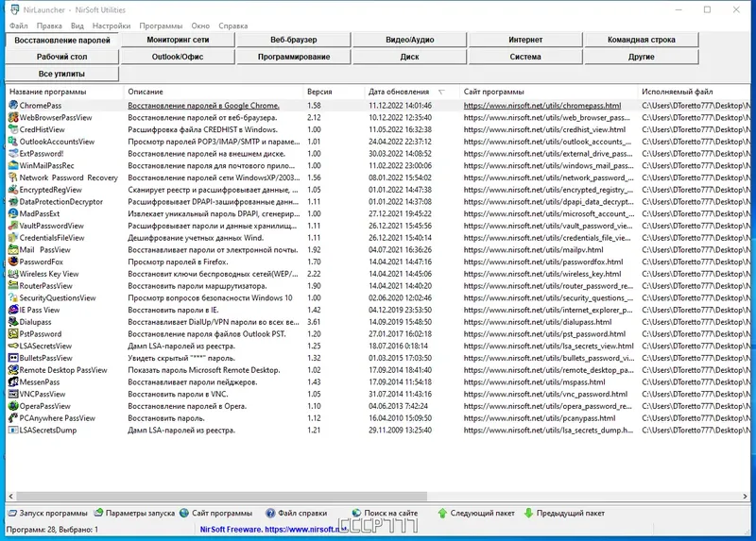Click the scrollbar right arrow
This screenshot has width=756, height=541.
[745, 496]
